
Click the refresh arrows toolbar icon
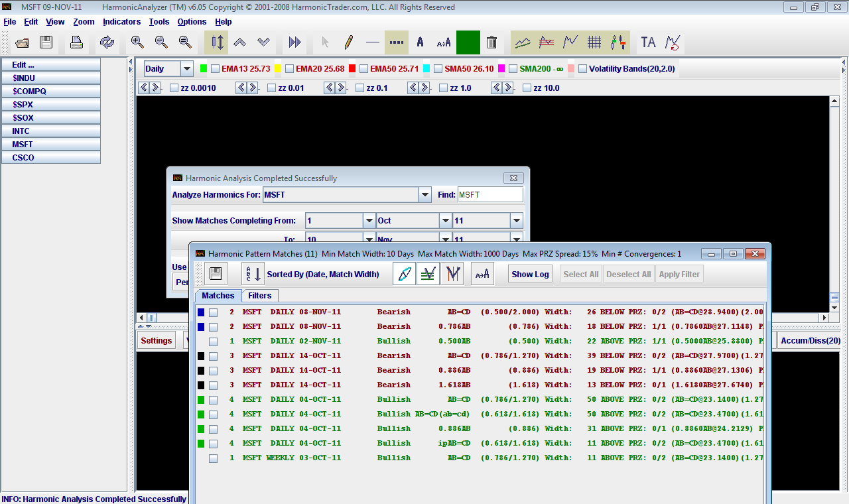[x=107, y=42]
